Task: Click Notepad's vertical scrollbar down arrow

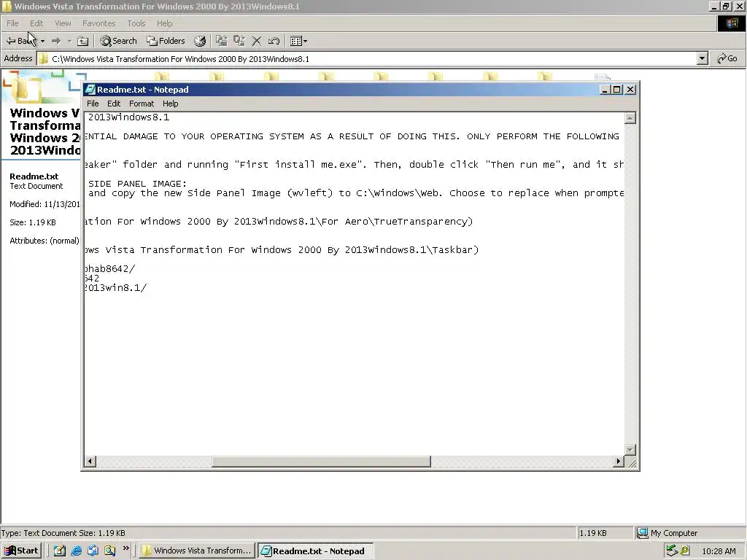Action: point(630,449)
